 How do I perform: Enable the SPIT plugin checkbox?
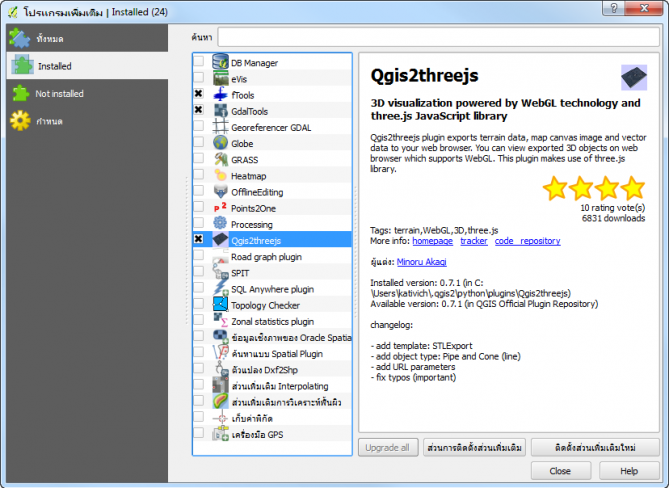coord(199,271)
